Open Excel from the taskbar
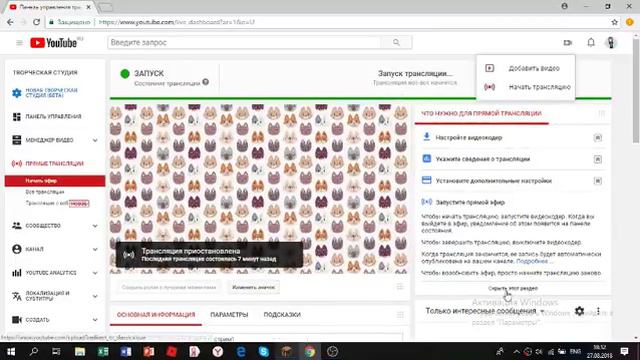The height and width of the screenshot is (360, 640). 103,351
